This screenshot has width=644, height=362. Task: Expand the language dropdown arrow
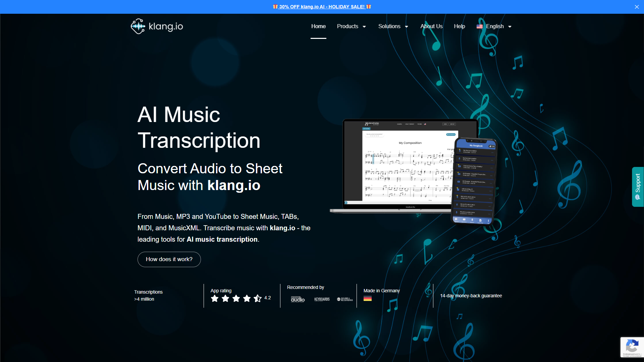coord(510,27)
